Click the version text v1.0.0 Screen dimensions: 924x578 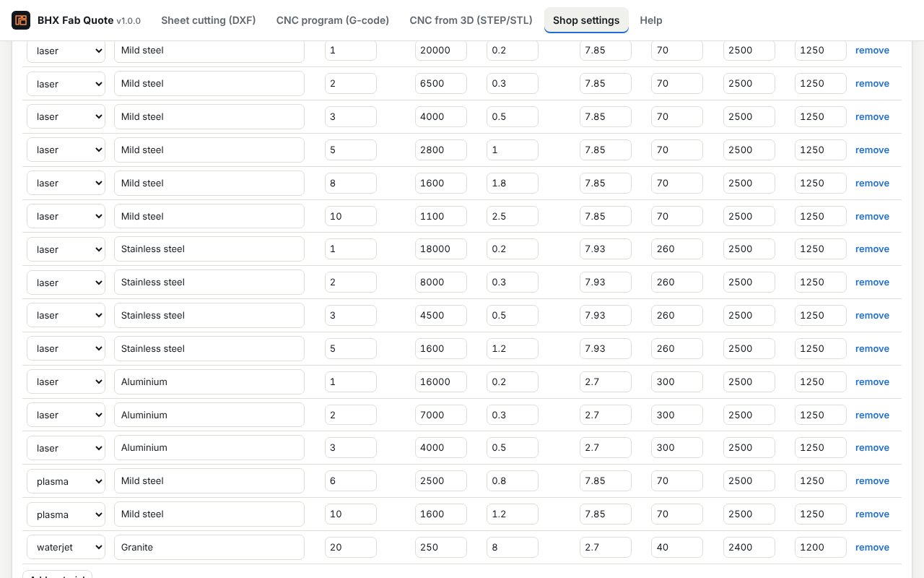click(x=128, y=21)
